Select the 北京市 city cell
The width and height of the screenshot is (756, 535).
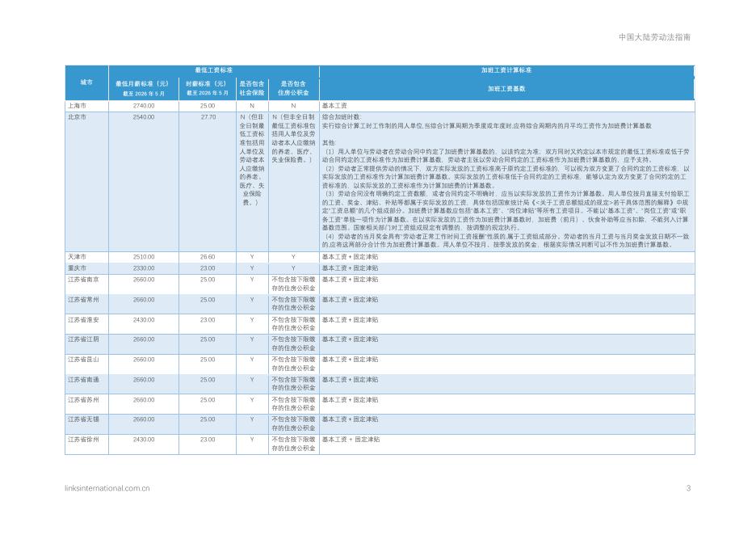tap(78, 117)
